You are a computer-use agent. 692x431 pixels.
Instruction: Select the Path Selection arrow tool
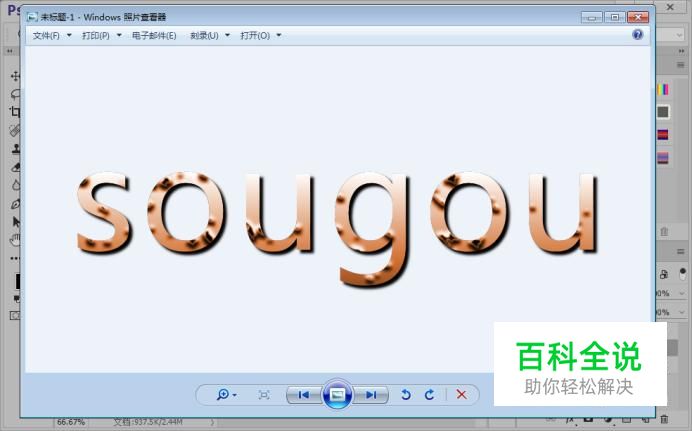click(16, 221)
